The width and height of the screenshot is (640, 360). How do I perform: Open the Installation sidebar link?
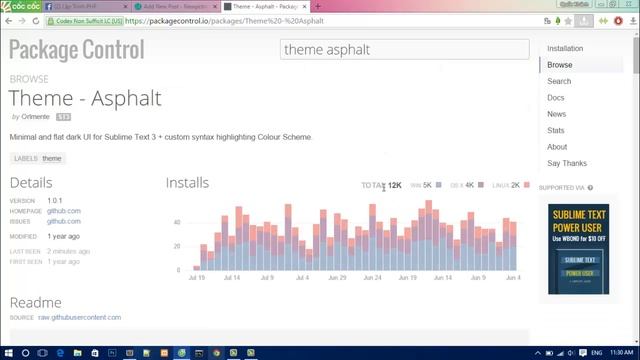click(x=565, y=49)
